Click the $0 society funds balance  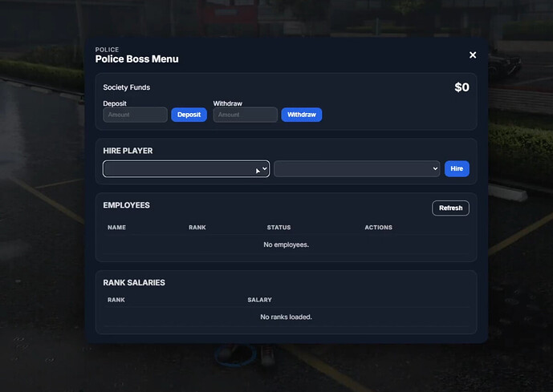coord(462,87)
